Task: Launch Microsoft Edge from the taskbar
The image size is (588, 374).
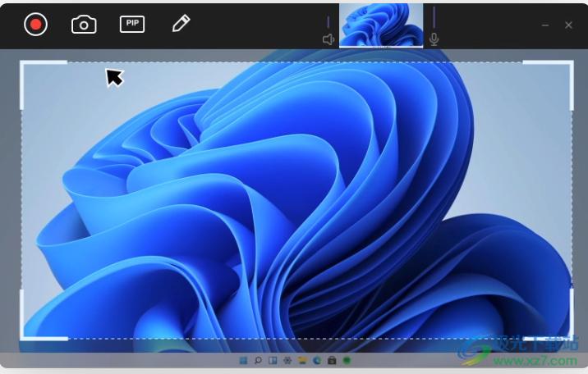Action: coord(317,361)
